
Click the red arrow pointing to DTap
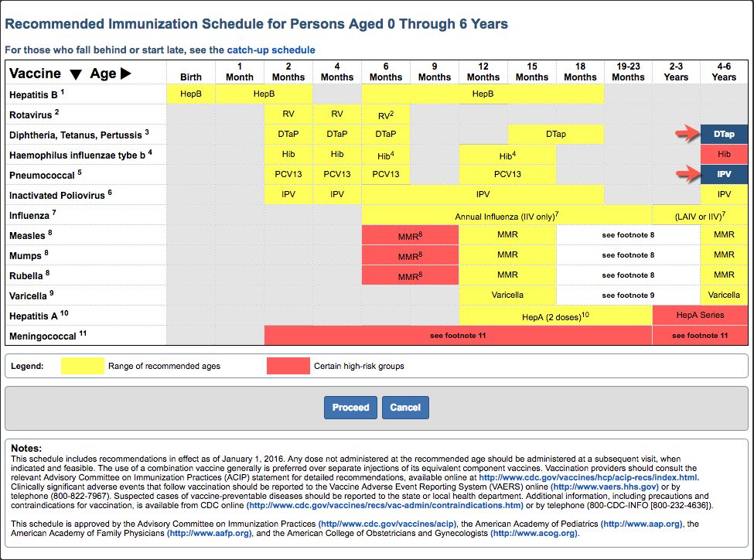[688, 134]
